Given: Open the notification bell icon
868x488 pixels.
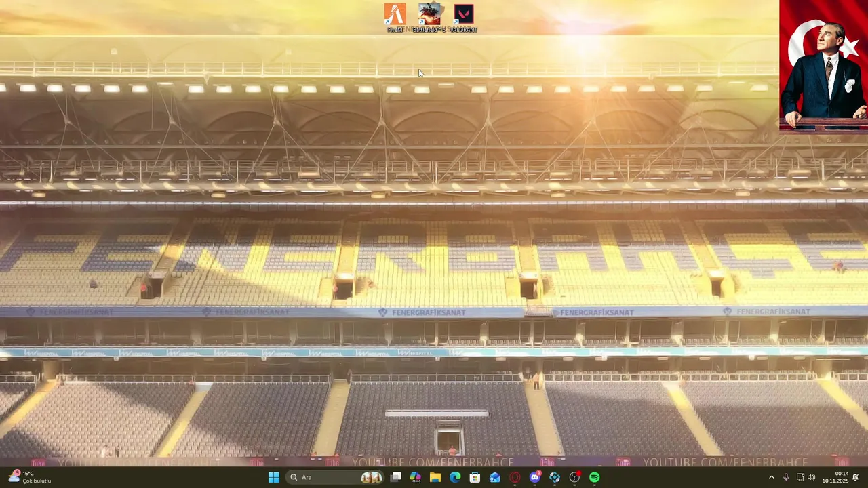Looking at the screenshot, I should [x=856, y=477].
